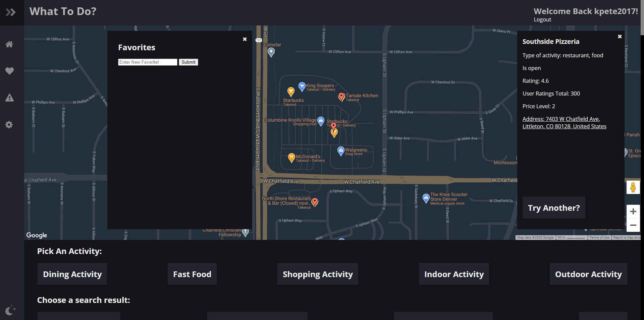
Task: Click the Walgreens drug store marker
Action: pos(341,151)
